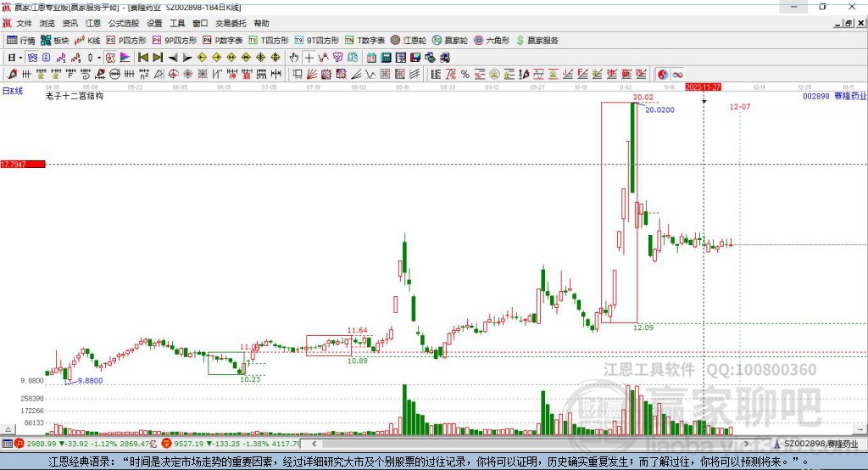Click the 日K线 chart label
This screenshot has height=470, width=868.
(13, 91)
